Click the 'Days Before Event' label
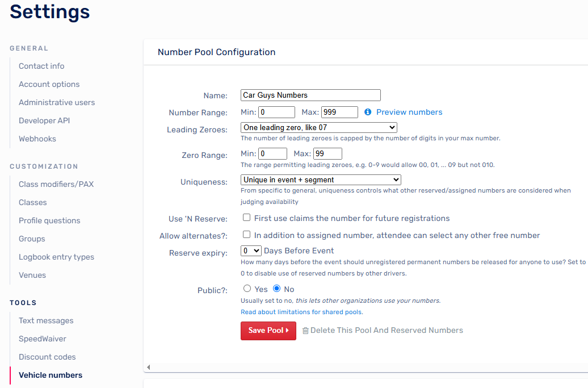 [299, 251]
